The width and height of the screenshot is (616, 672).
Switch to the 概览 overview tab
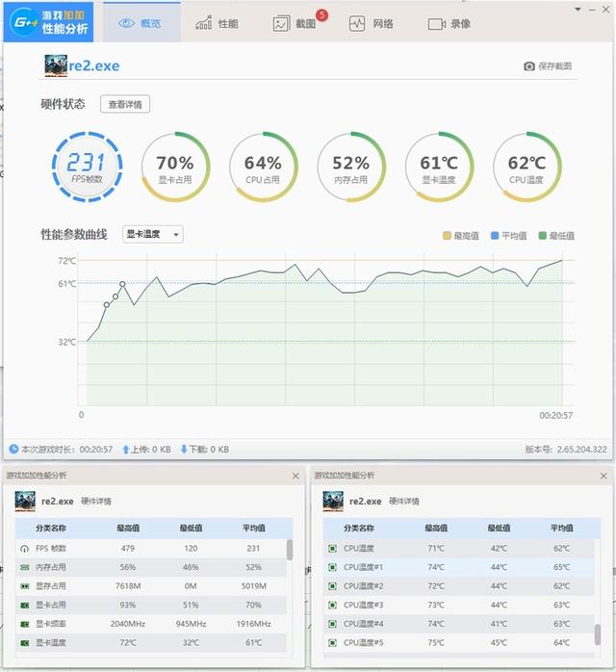141,23
